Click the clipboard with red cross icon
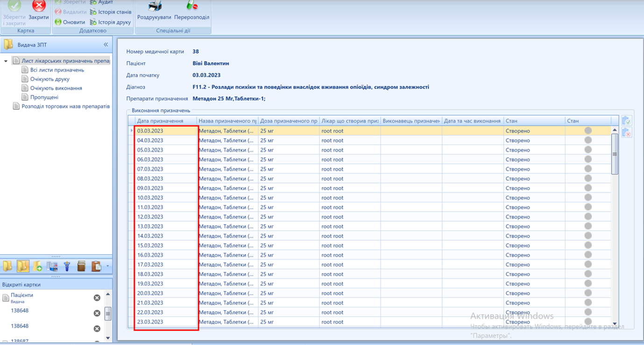The width and height of the screenshot is (644, 345). pyautogui.click(x=626, y=132)
